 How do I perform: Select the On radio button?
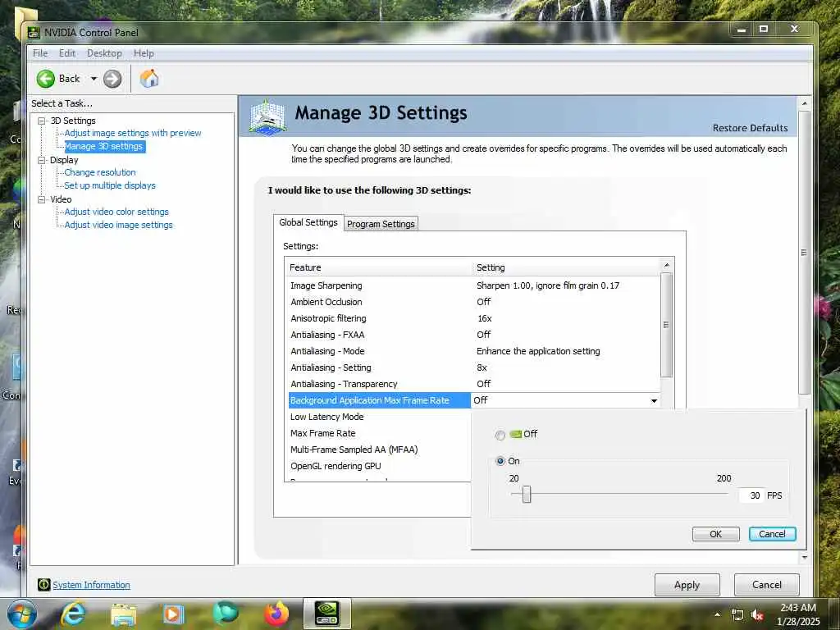[500, 461]
